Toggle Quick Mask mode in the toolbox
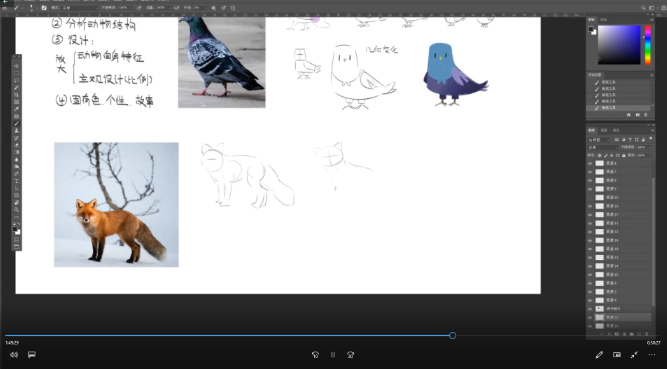 pyautogui.click(x=17, y=239)
